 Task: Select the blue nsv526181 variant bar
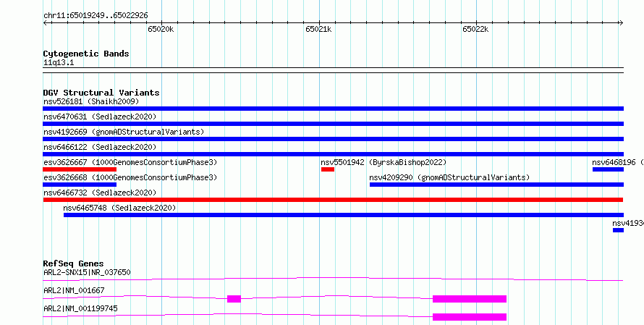pyautogui.click(x=333, y=109)
